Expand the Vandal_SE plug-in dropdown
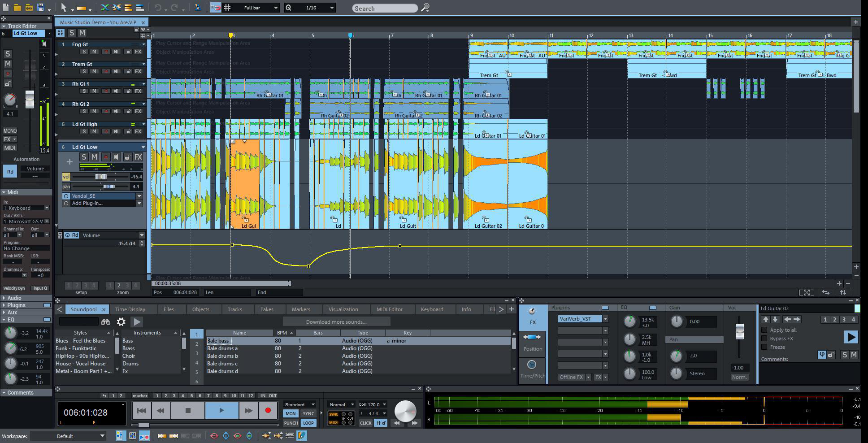 [x=139, y=196]
